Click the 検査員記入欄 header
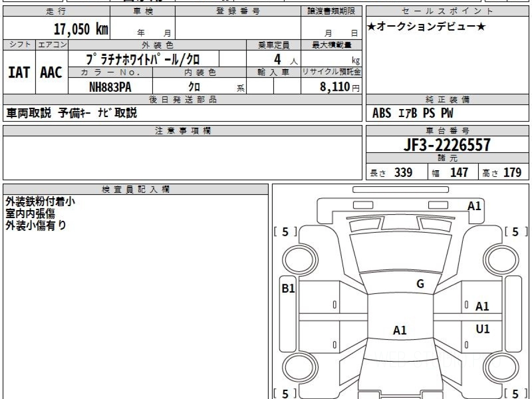The width and height of the screenshot is (532, 399). click(135, 189)
